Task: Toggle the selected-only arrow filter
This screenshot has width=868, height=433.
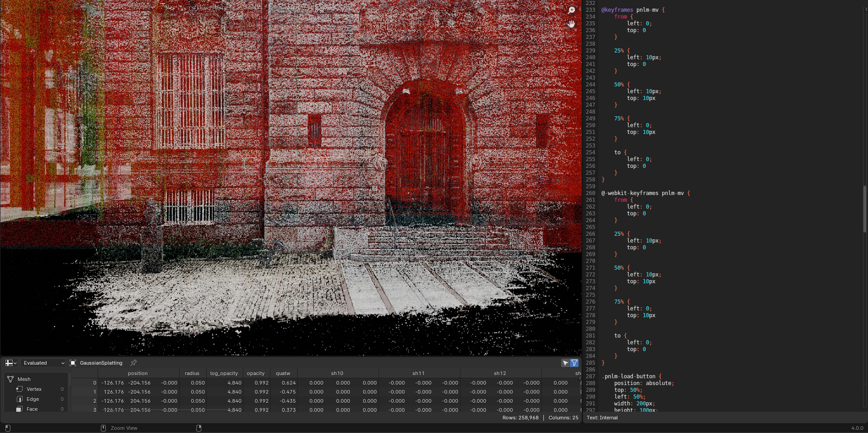Action: [x=565, y=363]
